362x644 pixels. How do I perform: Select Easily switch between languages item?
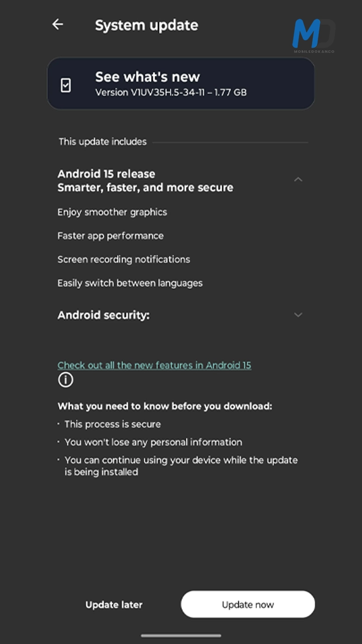pyautogui.click(x=130, y=283)
